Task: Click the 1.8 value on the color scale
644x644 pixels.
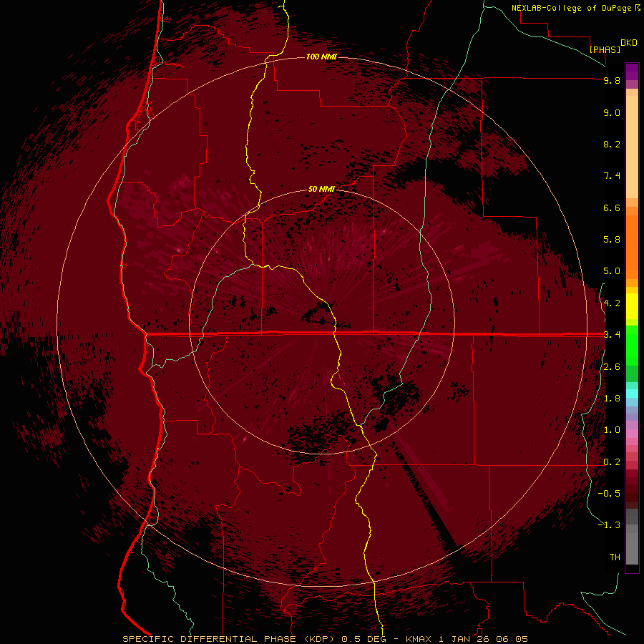Action: point(612,399)
